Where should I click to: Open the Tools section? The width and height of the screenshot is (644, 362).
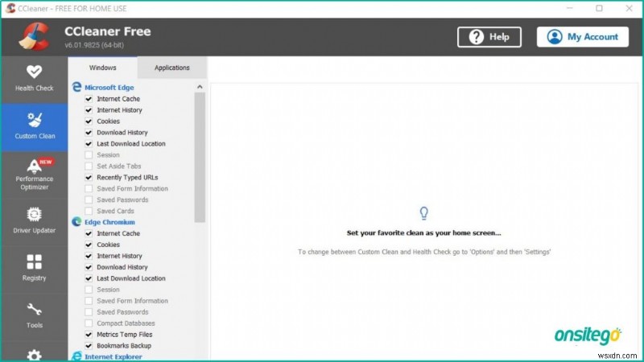click(x=34, y=315)
